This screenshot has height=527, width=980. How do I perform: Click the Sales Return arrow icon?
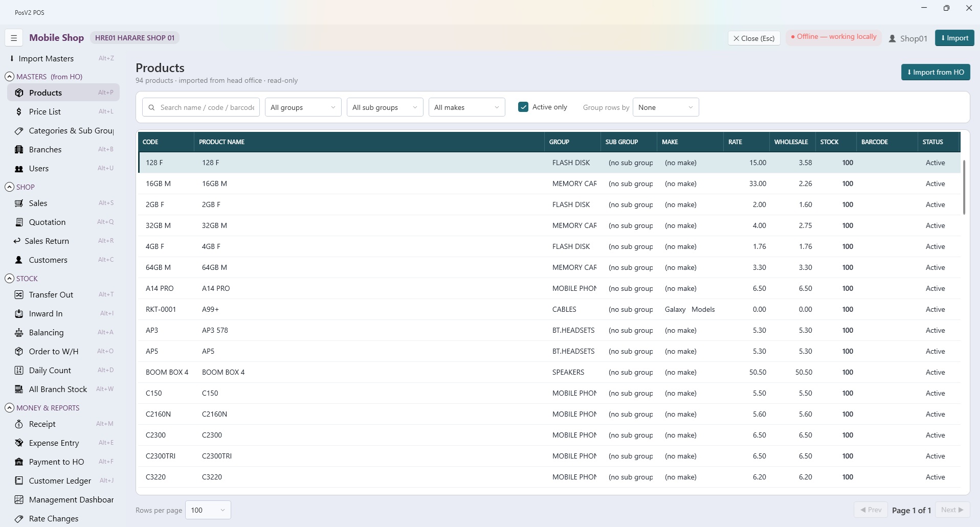[x=17, y=241]
